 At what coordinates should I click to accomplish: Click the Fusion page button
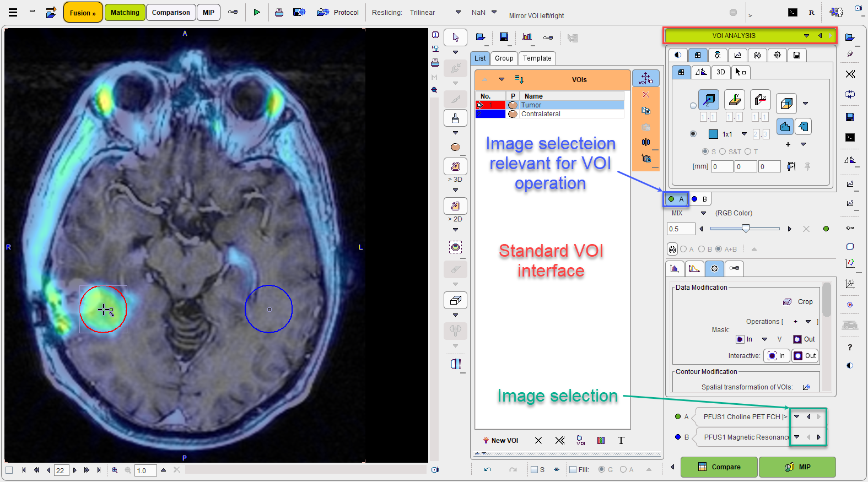click(83, 13)
